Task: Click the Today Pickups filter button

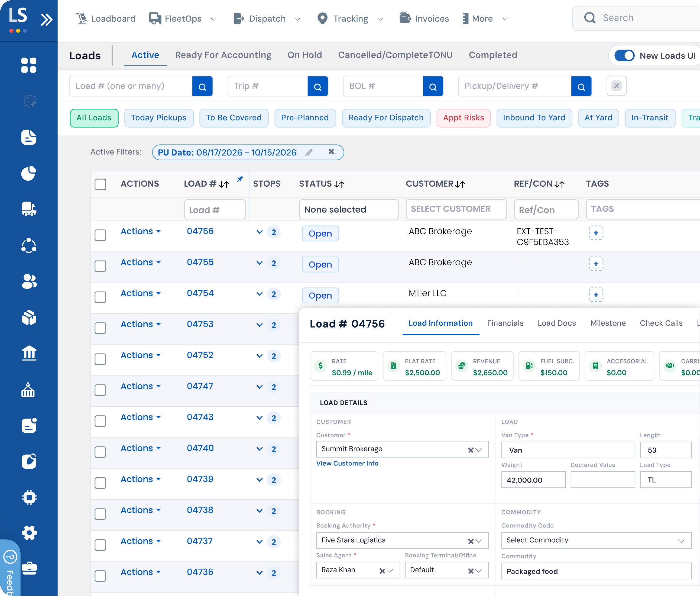Action: point(158,118)
